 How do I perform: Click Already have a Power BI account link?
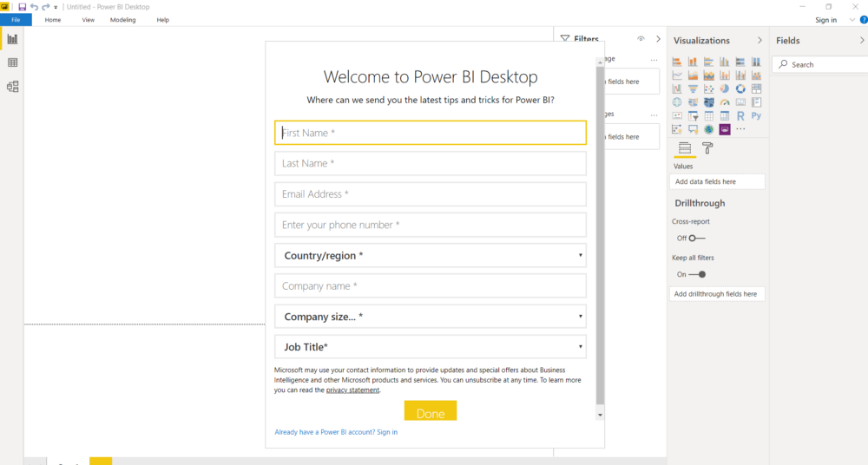[x=336, y=432]
